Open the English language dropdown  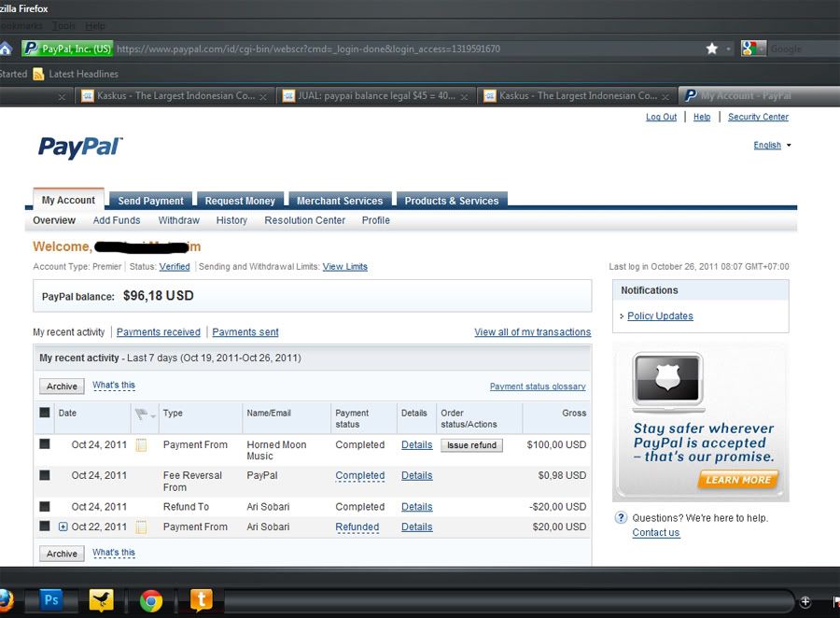[772, 146]
